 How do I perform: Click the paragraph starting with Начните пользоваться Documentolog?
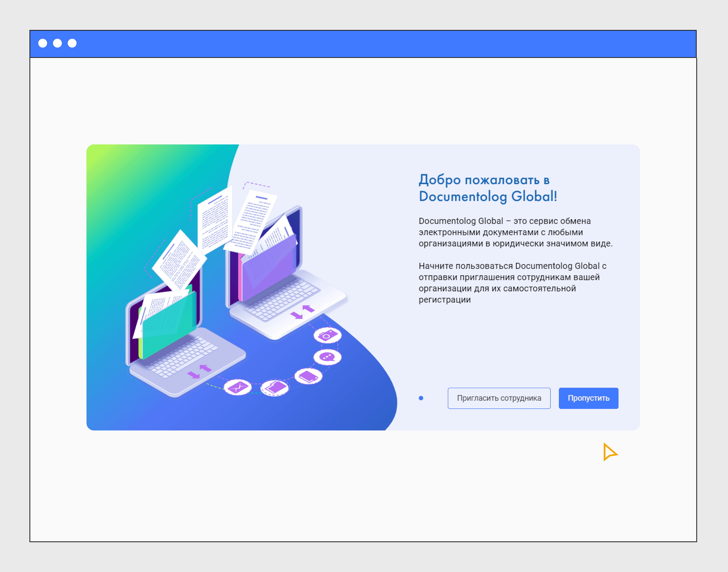point(512,283)
